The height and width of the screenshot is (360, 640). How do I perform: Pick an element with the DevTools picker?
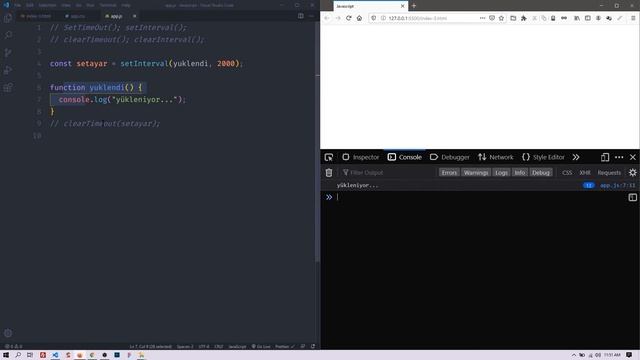(329, 157)
